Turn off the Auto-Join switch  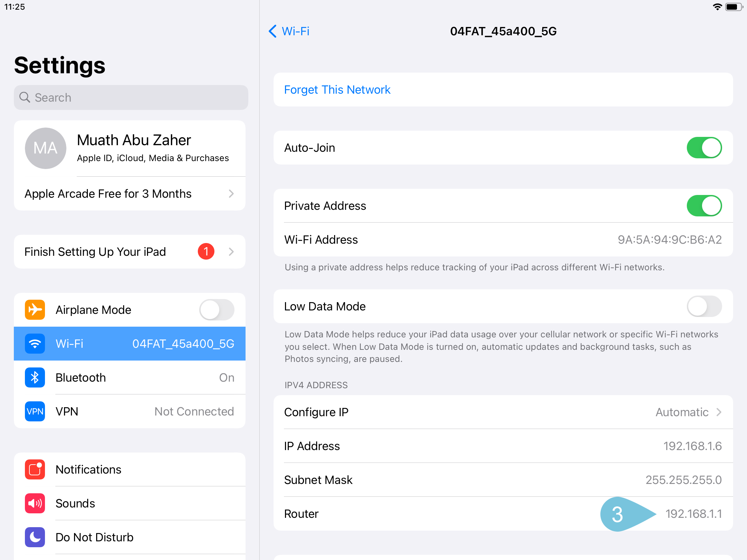704,148
